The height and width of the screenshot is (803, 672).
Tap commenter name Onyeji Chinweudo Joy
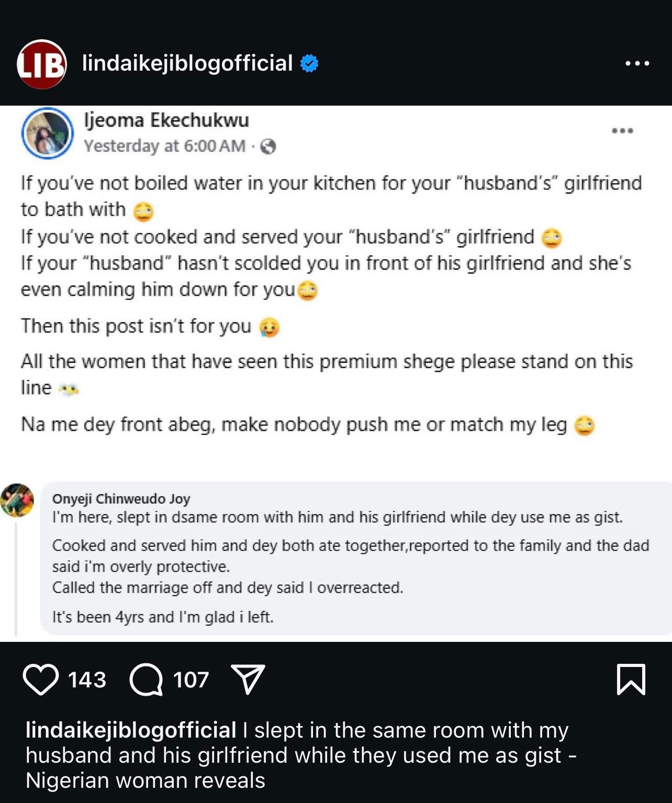coord(121,499)
